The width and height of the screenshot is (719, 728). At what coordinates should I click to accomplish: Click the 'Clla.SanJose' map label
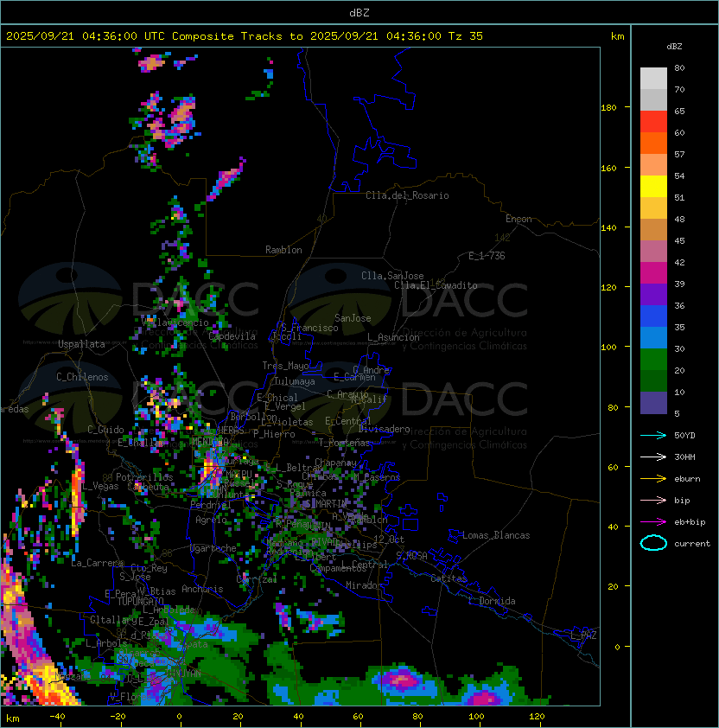pos(392,276)
